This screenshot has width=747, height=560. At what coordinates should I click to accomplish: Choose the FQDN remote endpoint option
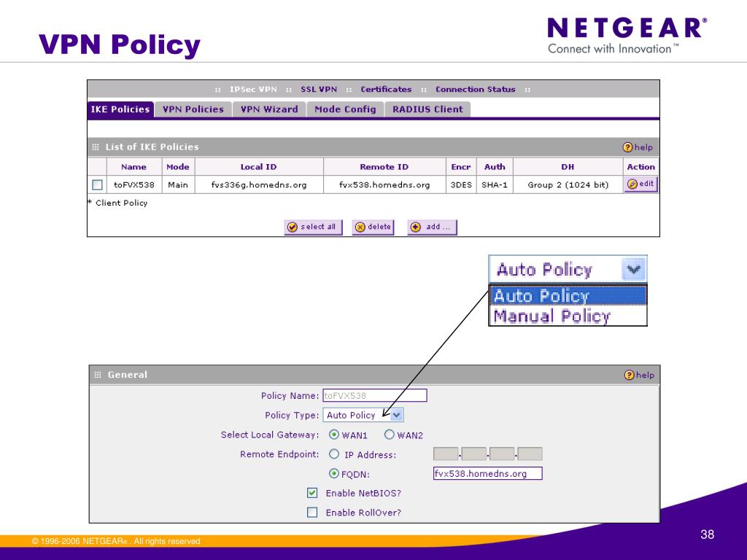pyautogui.click(x=334, y=474)
